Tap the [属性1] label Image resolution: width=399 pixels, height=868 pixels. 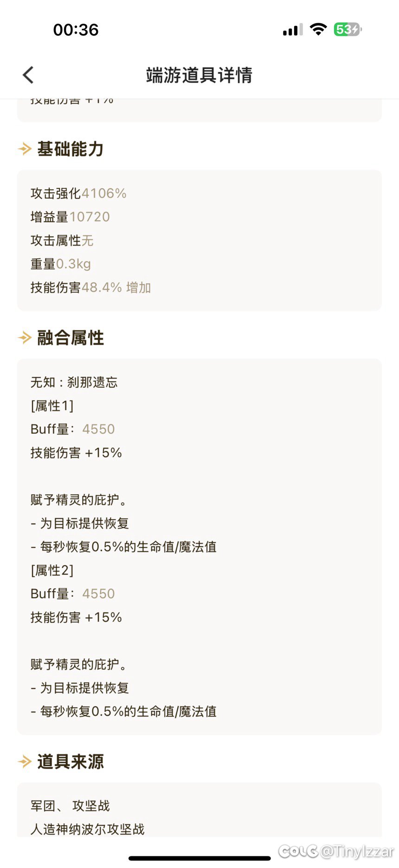point(52,406)
